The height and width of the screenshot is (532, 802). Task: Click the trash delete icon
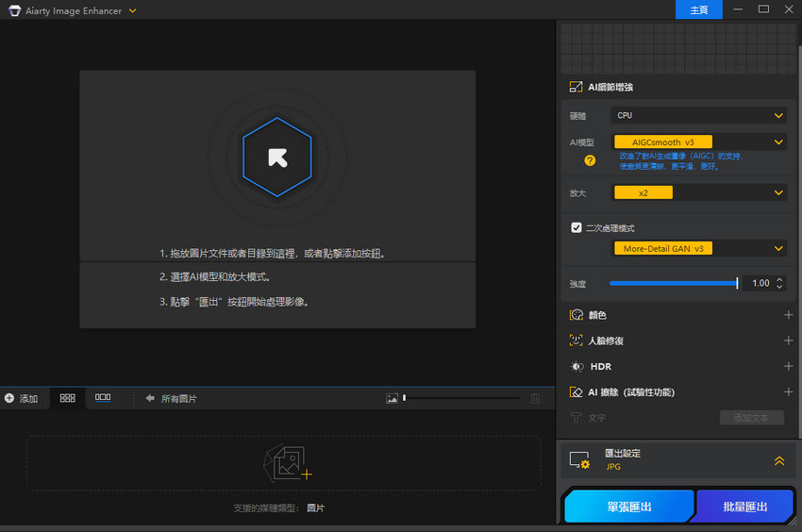535,398
